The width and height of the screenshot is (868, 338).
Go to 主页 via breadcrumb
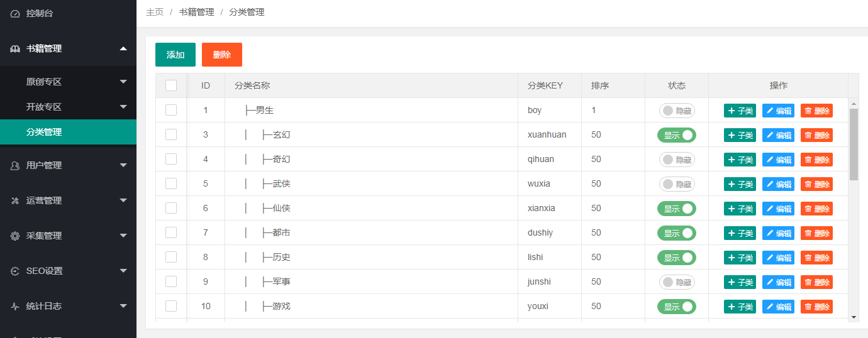click(155, 12)
